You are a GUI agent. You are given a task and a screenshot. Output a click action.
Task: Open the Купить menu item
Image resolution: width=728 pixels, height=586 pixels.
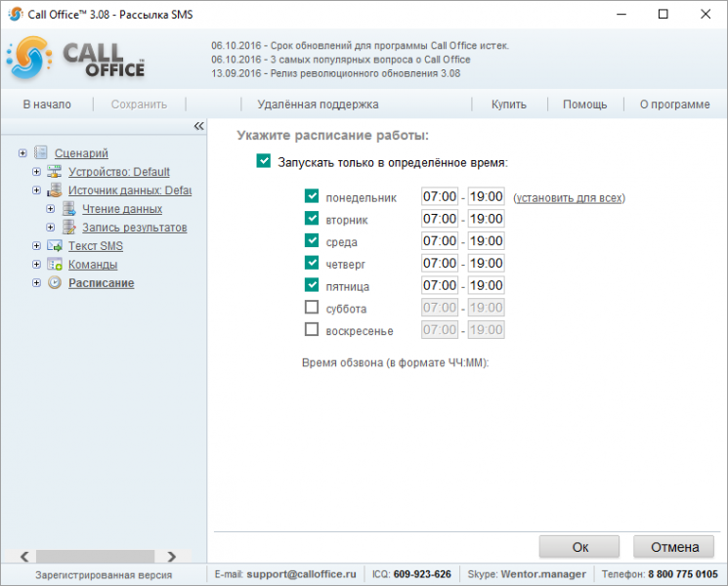509,105
